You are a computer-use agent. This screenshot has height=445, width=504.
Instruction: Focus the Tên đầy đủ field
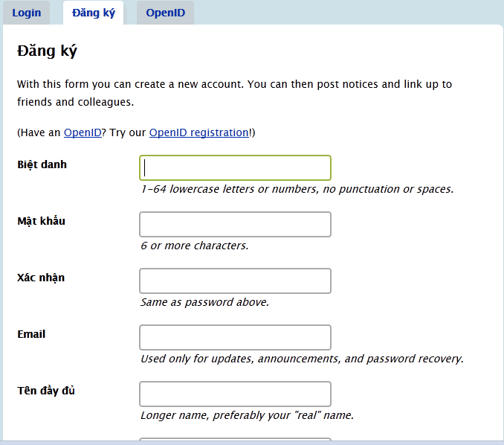click(236, 394)
